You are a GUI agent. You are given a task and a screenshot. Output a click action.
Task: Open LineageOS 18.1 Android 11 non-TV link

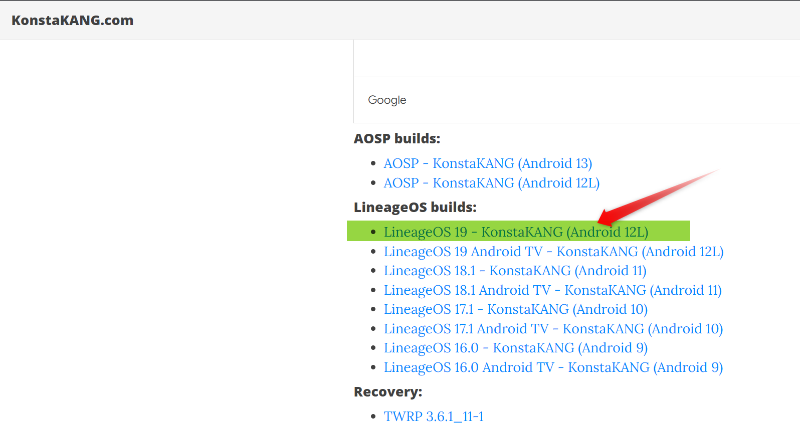click(x=515, y=270)
